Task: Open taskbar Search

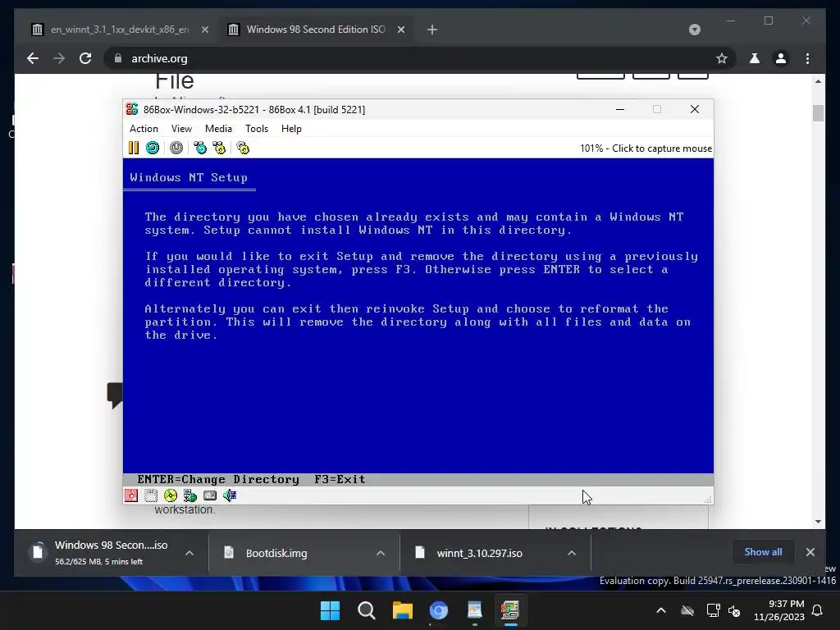Action: pos(367,610)
